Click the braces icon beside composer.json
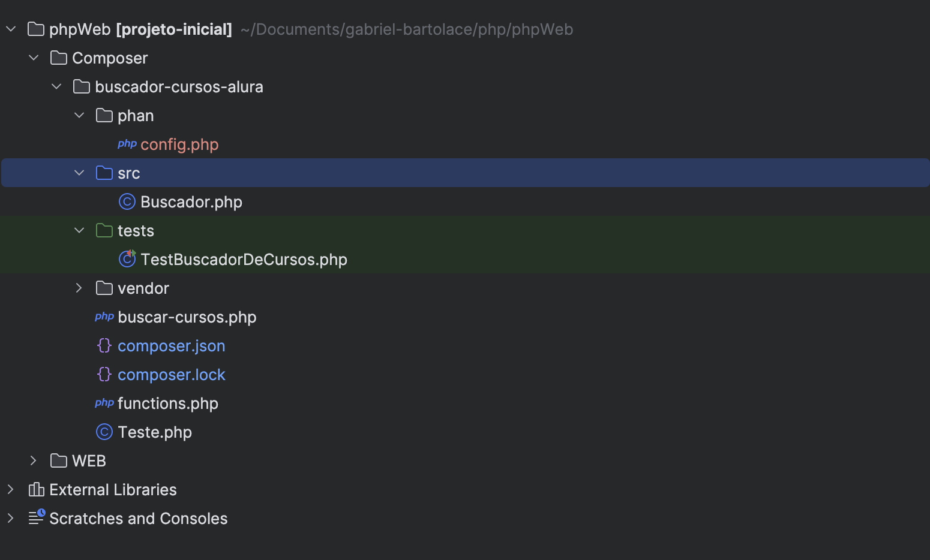930x560 pixels. click(x=104, y=345)
